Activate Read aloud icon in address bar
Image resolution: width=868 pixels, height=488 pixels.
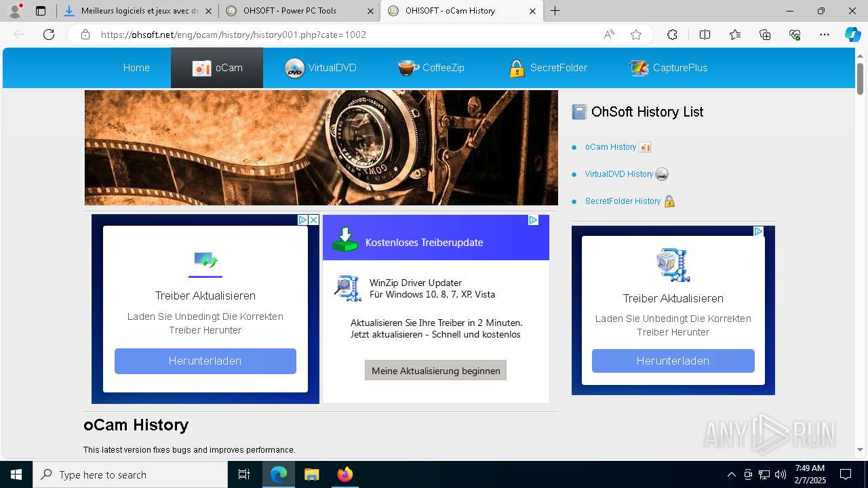point(609,35)
